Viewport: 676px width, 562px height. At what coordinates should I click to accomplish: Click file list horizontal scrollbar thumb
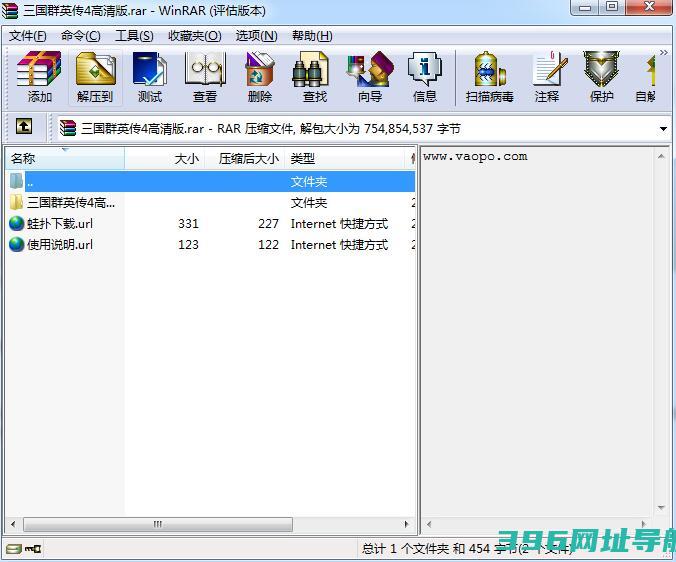[158, 525]
